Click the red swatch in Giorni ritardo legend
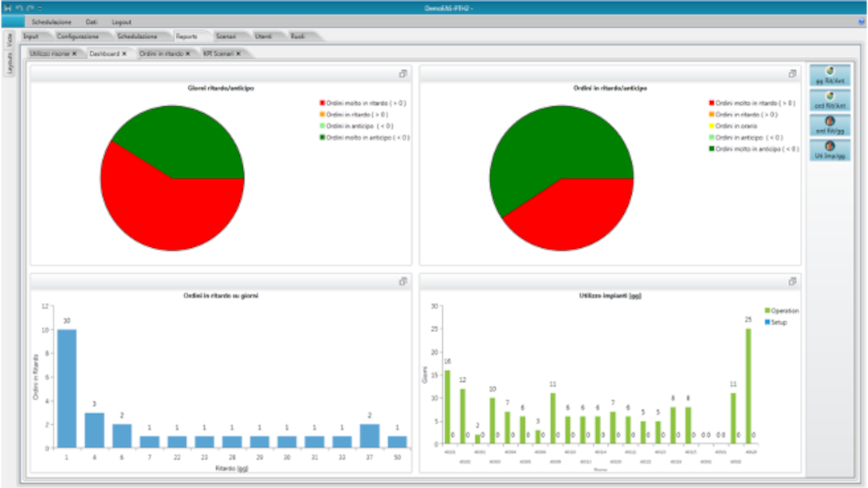This screenshot has height=488, width=868. (323, 103)
